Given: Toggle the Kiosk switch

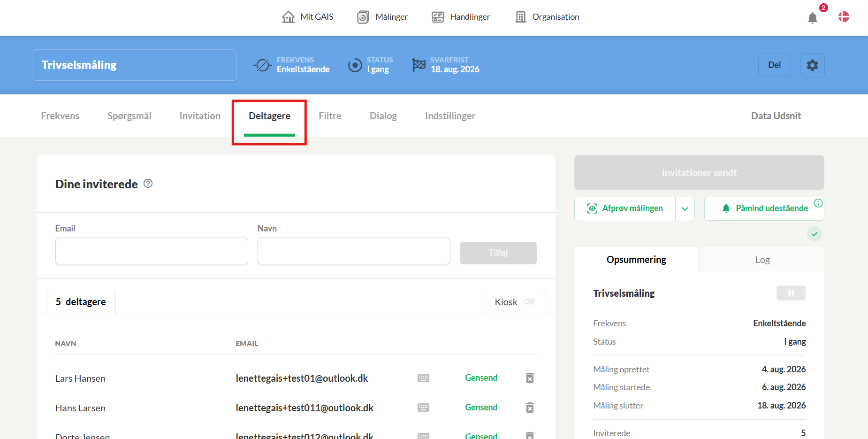Looking at the screenshot, I should pyautogui.click(x=530, y=301).
